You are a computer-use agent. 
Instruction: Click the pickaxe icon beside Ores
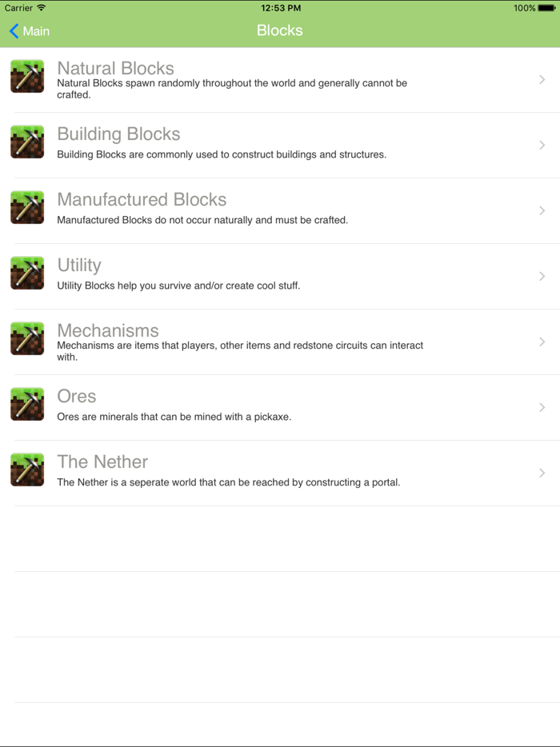click(26, 404)
